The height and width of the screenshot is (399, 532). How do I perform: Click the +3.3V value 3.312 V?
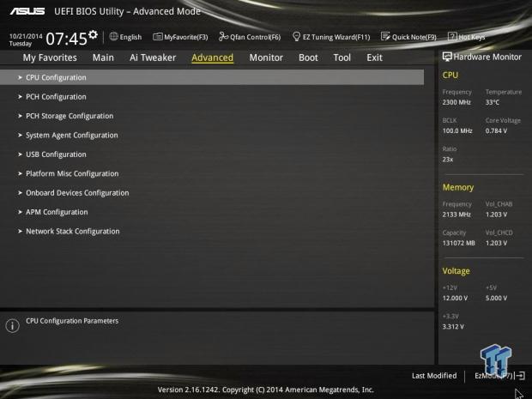[453, 327]
